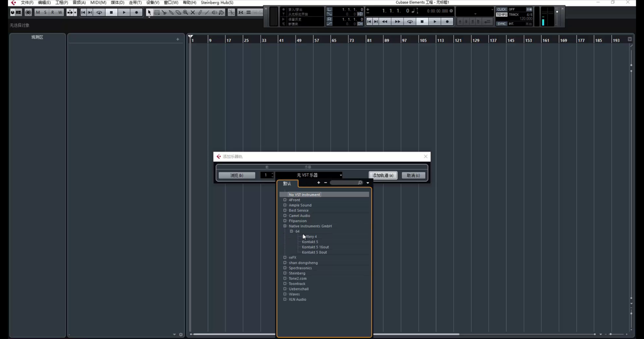The width and height of the screenshot is (644, 339).
Task: Toggle the SYNC button in transport
Action: click(502, 24)
